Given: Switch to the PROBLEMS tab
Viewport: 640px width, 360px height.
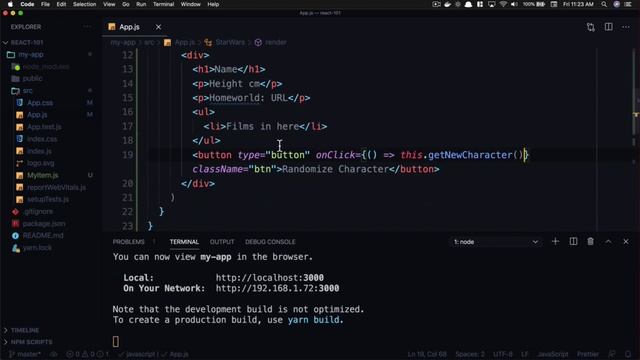Looking at the screenshot, I should [129, 242].
